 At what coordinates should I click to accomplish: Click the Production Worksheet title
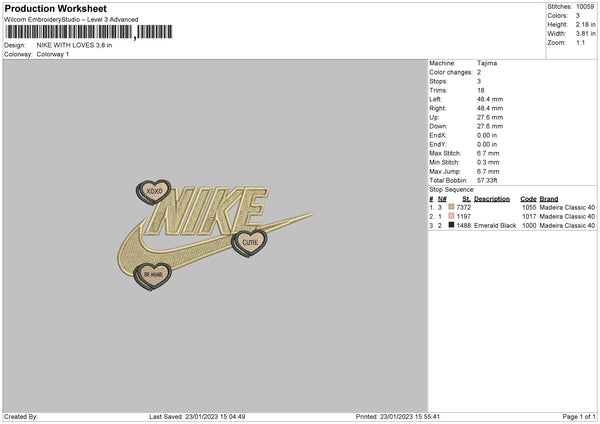[55, 8]
